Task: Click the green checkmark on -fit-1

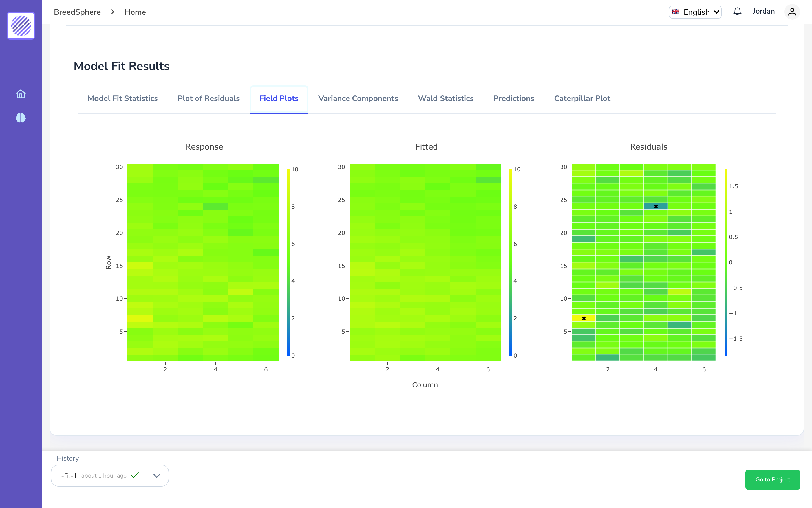Action: 135,476
